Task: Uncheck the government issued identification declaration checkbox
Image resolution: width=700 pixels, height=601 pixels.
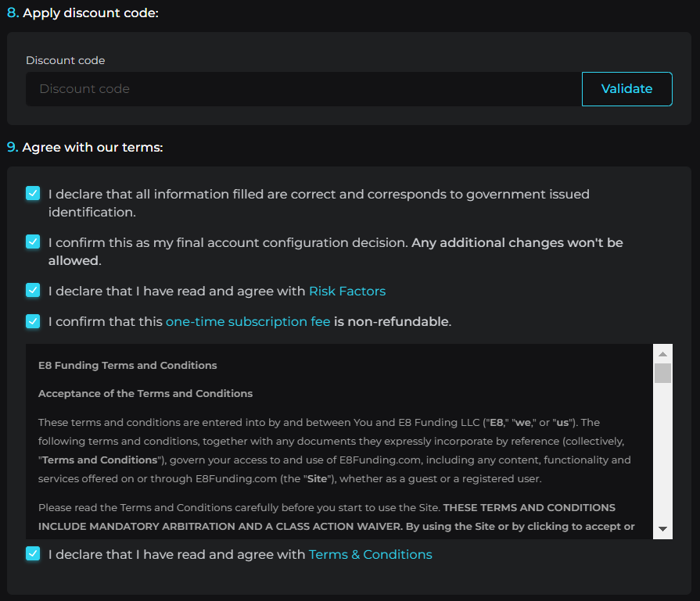Action: pyautogui.click(x=33, y=194)
